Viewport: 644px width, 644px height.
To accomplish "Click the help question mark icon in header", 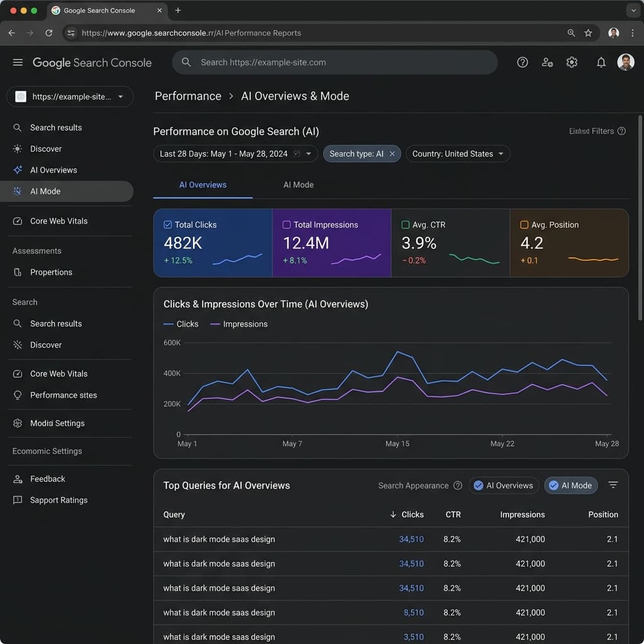I will [522, 62].
